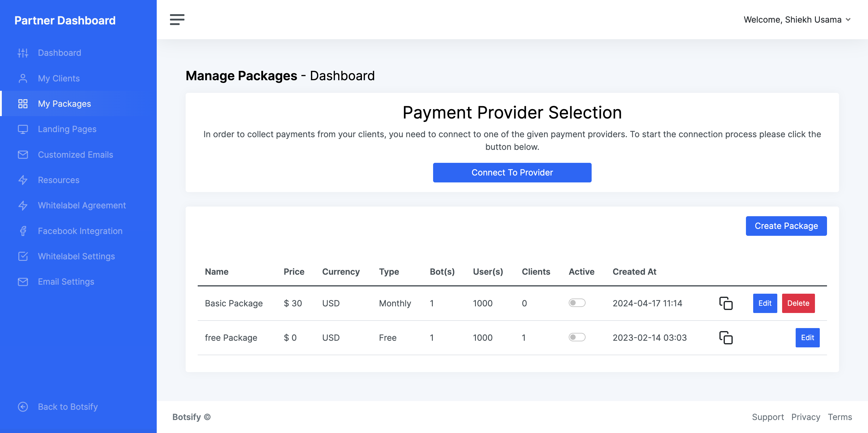Open Dashboard from the sidebar menu
This screenshot has height=433, width=868.
pos(78,52)
